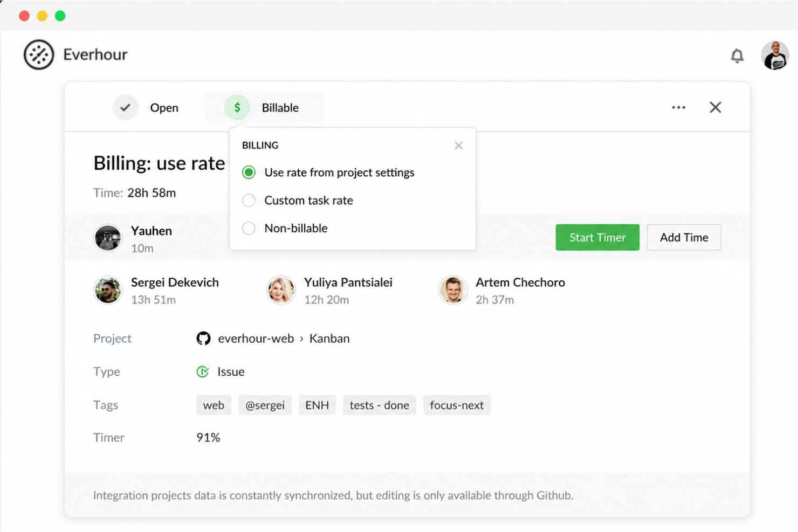Click Yauhen's avatar picture

pos(108,238)
